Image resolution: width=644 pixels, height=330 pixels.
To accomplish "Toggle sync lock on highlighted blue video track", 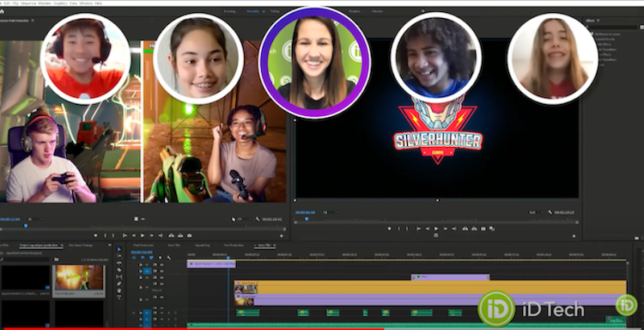I will pyautogui.click(x=155, y=272).
